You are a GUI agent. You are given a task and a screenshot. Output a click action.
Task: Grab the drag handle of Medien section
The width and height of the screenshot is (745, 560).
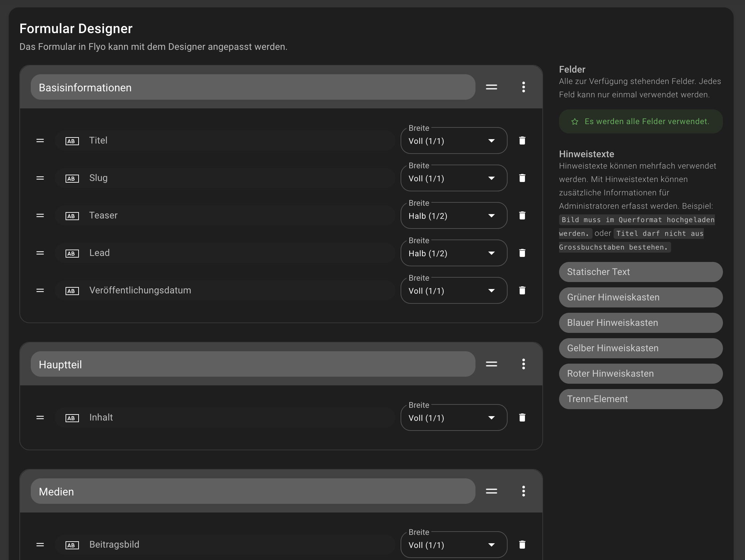(492, 491)
